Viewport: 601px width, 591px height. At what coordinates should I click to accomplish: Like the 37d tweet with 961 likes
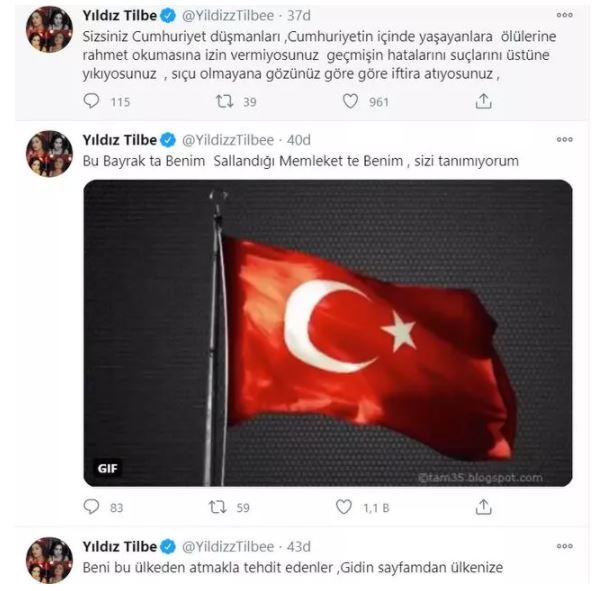(350, 102)
